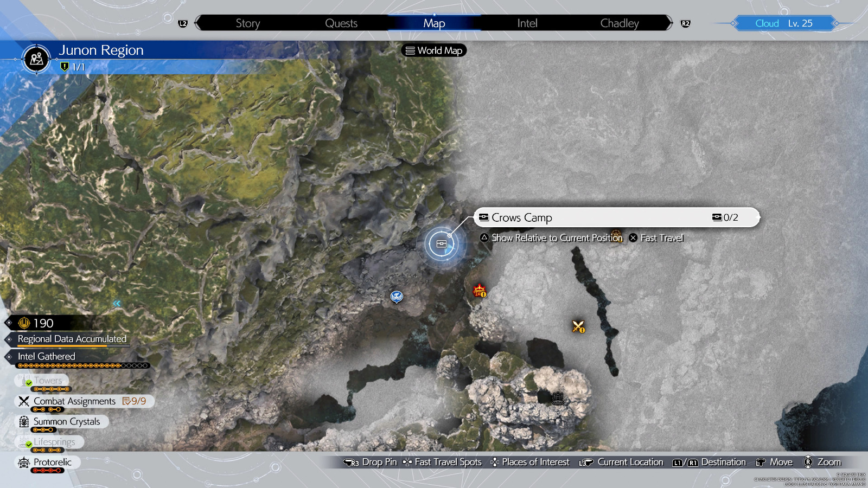This screenshot has height=488, width=868.
Task: Open the Intel tab
Action: pos(527,23)
